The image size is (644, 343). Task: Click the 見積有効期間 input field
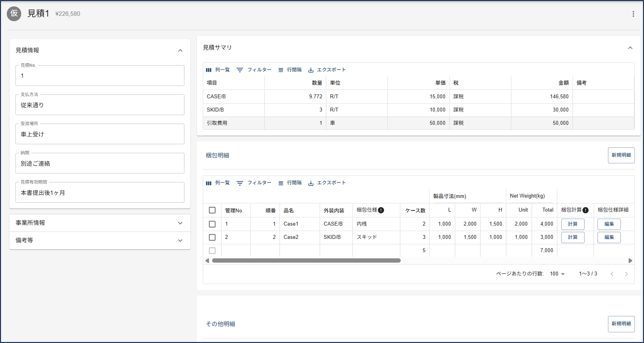(100, 192)
